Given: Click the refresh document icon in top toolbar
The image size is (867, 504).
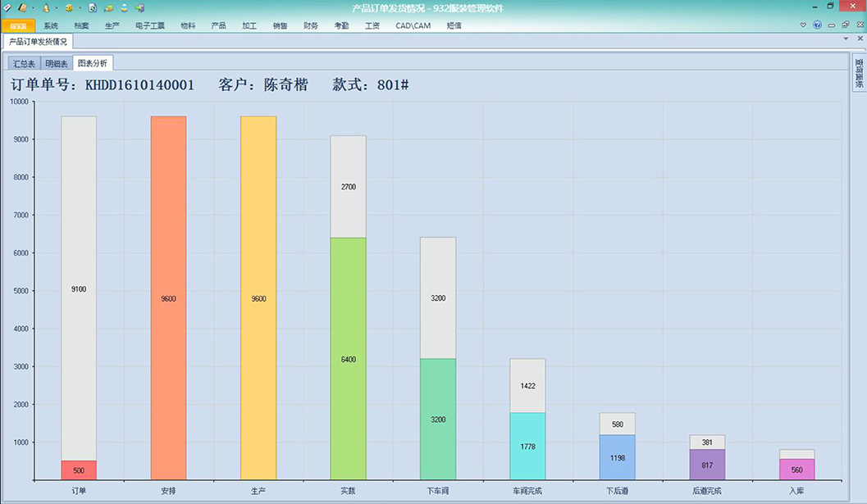Looking at the screenshot, I should [93, 7].
